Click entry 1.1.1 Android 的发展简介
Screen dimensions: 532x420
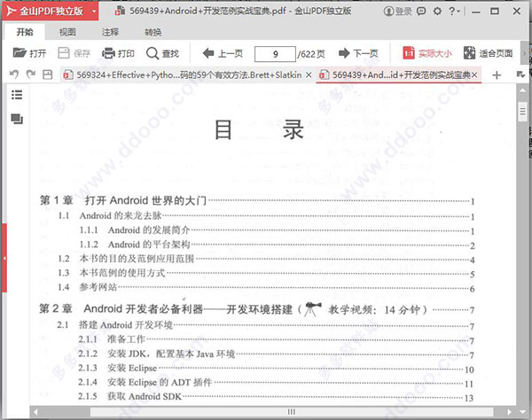tap(277, 230)
